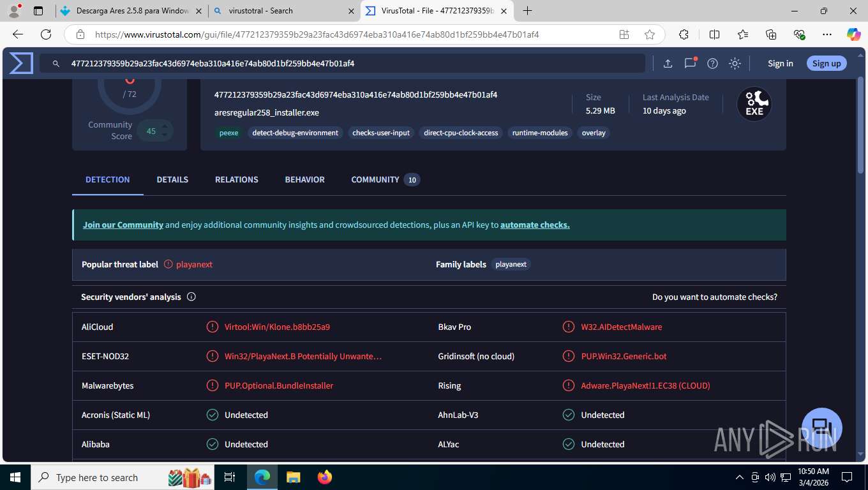Image resolution: width=868 pixels, height=490 pixels.
Task: Close the VirusTotal browser tab
Action: tap(504, 11)
